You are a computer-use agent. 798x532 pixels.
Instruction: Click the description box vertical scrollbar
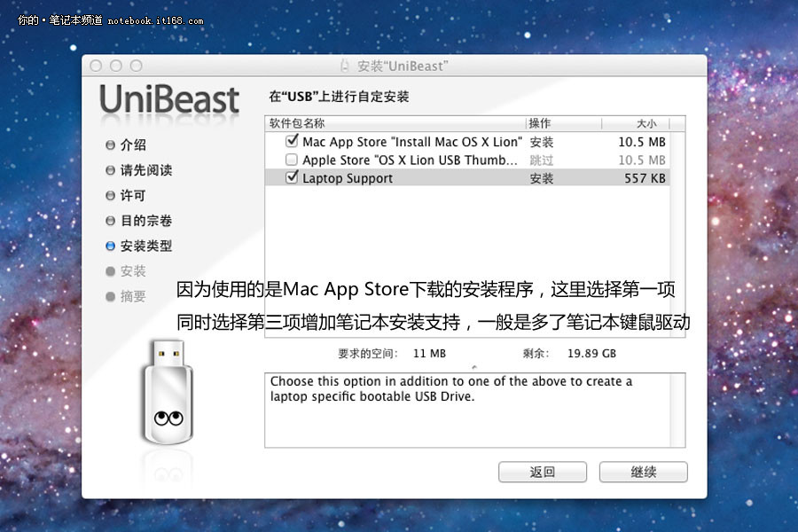point(677,411)
